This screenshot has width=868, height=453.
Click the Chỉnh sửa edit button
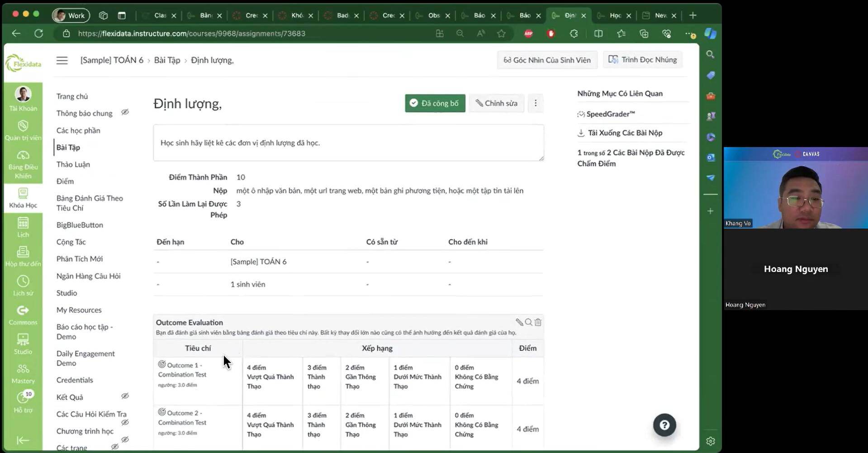(496, 103)
